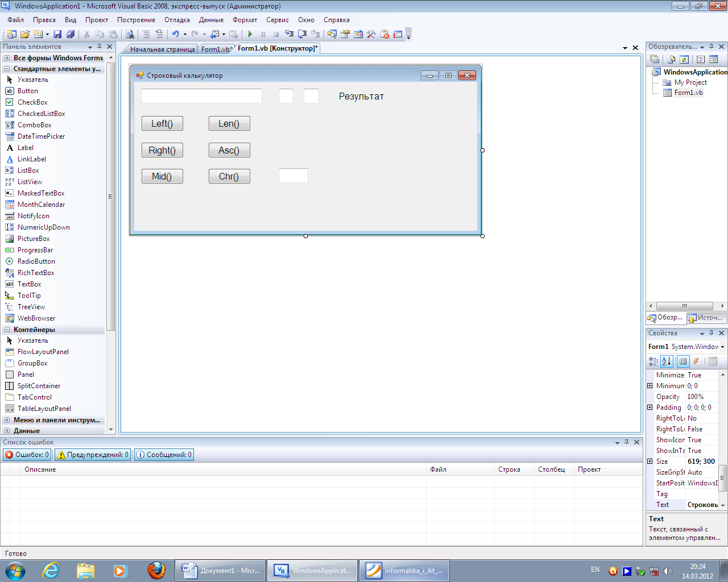
Task: Show Events with the lightning bolt icon
Action: [x=696, y=361]
